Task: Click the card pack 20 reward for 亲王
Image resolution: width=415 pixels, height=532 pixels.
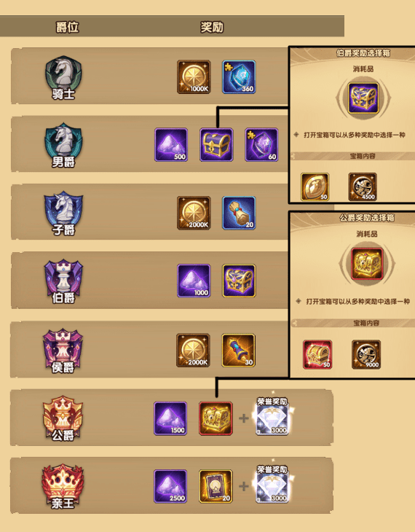Action: [x=216, y=487]
